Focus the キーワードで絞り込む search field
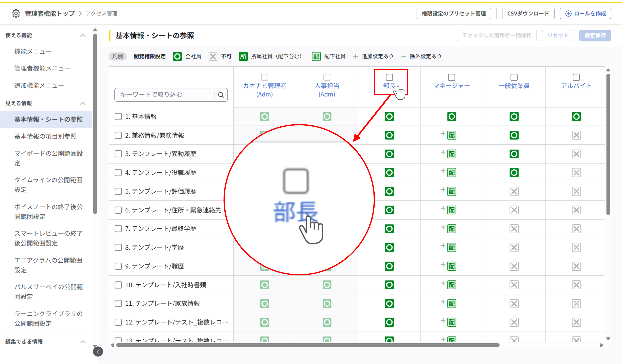 pos(164,95)
